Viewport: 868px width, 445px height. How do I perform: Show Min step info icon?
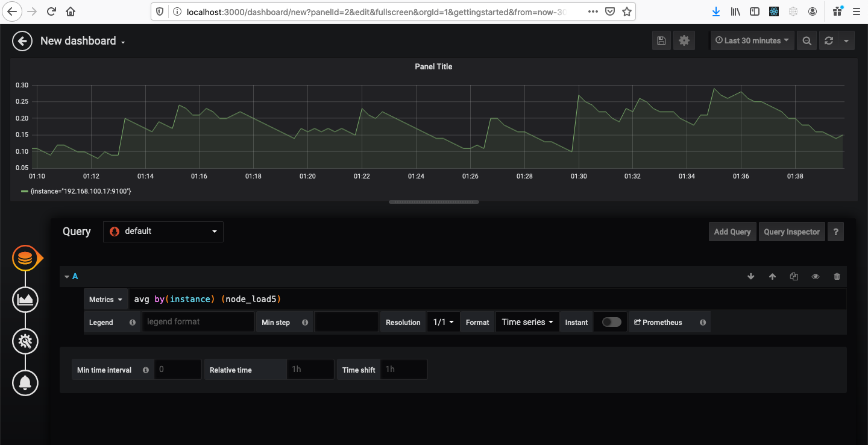pyautogui.click(x=305, y=323)
